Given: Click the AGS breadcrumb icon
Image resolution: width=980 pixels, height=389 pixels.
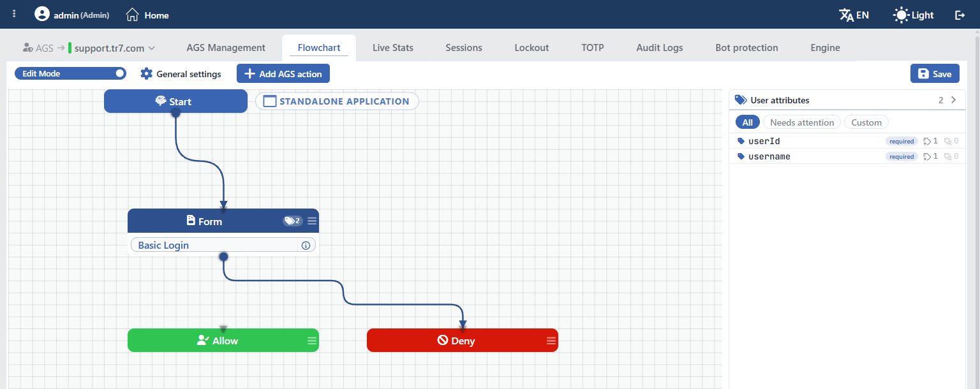Looking at the screenshot, I should point(27,47).
